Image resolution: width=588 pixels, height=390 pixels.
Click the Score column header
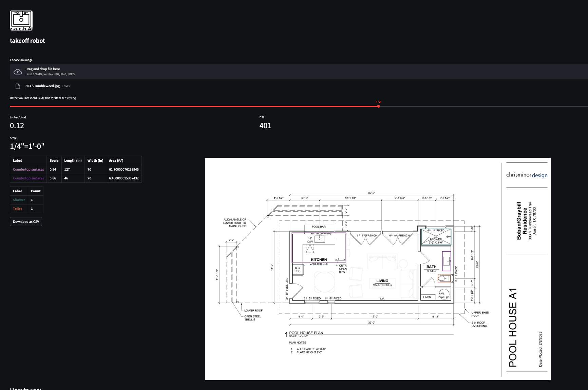point(54,160)
